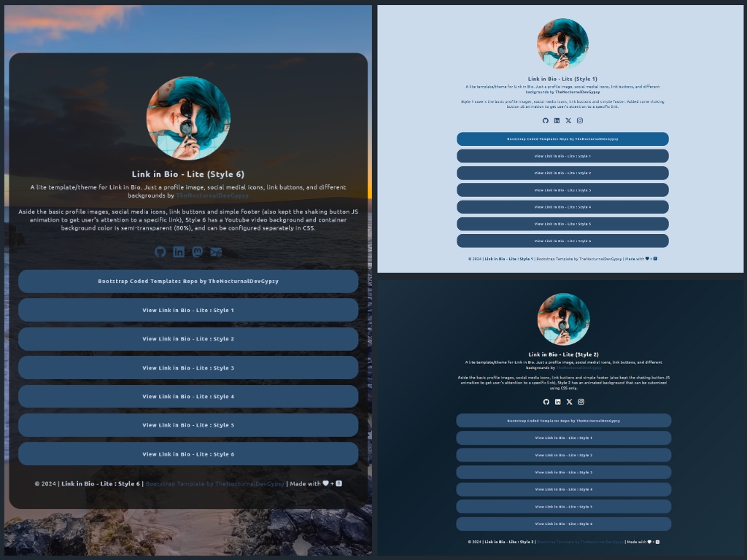
Task: Click the LinkedIn icon in Style 2 preview
Action: click(x=558, y=401)
